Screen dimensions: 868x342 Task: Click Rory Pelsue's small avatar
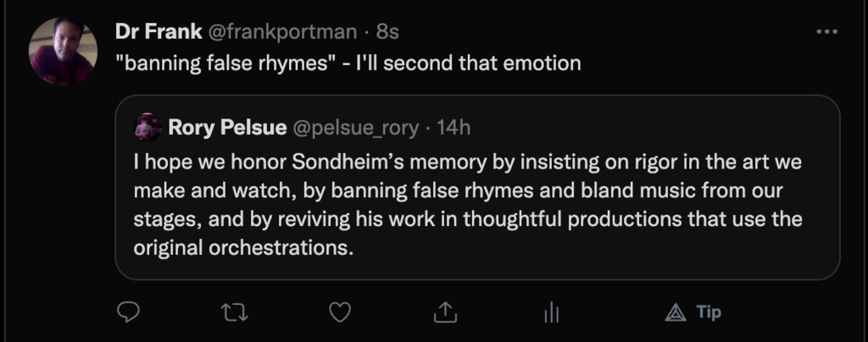pyautogui.click(x=148, y=127)
